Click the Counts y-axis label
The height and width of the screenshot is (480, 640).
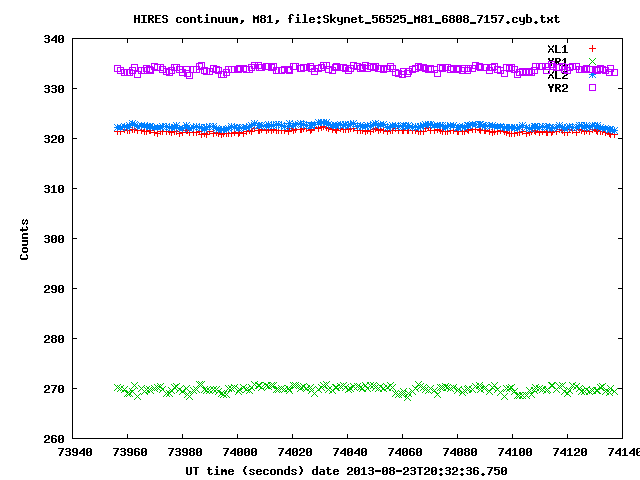click(24, 239)
